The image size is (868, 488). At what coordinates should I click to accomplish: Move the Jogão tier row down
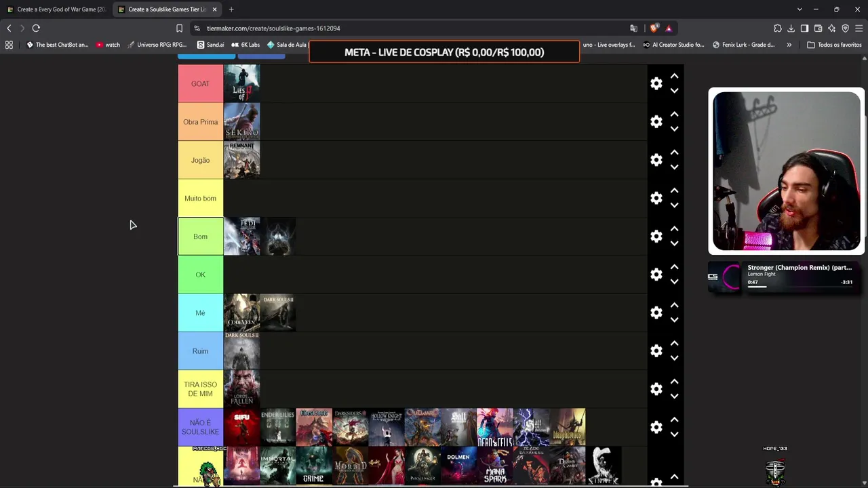(x=674, y=167)
